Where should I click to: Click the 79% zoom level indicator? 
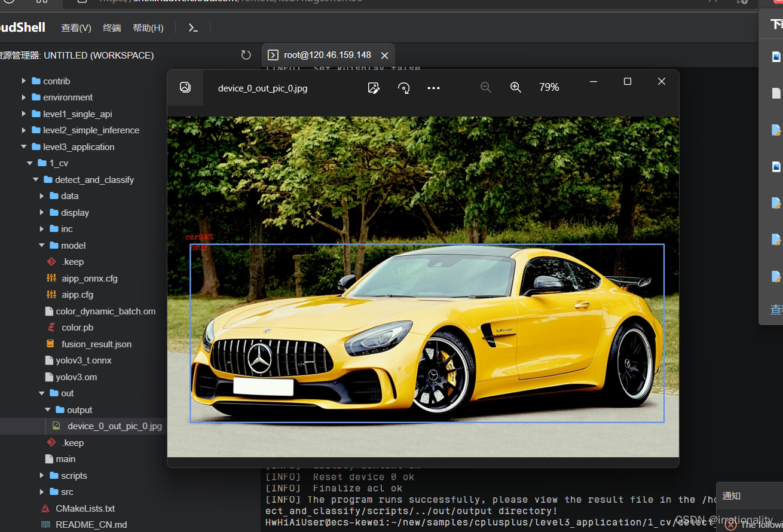coord(549,87)
